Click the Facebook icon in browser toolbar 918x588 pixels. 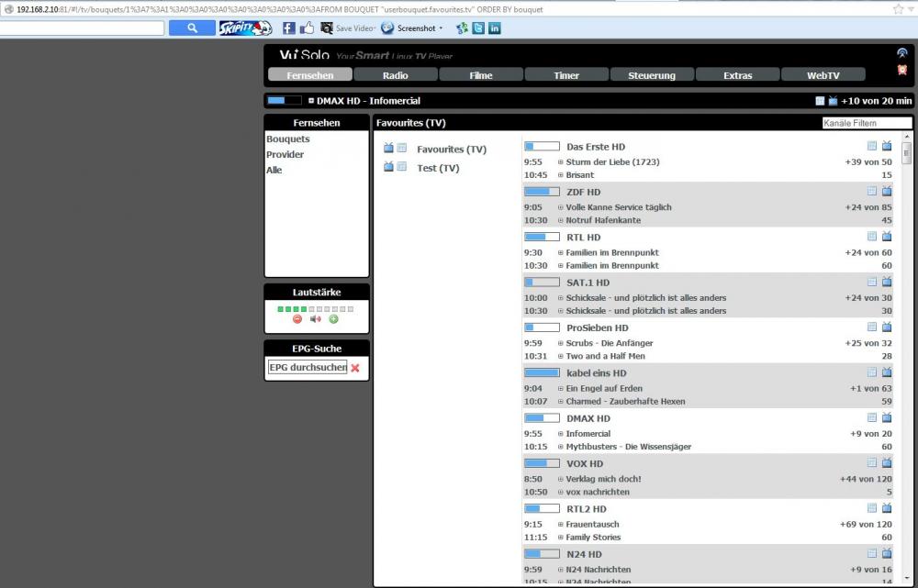click(288, 28)
